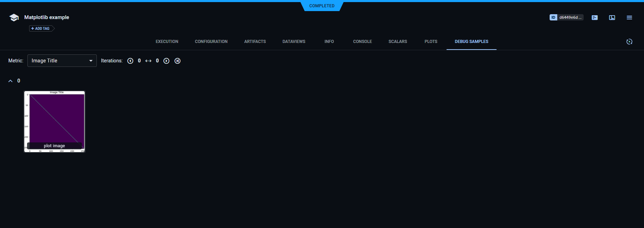Viewport: 644px width, 228px height.
Task: Toggle the auto-refresh icon
Action: (629, 42)
